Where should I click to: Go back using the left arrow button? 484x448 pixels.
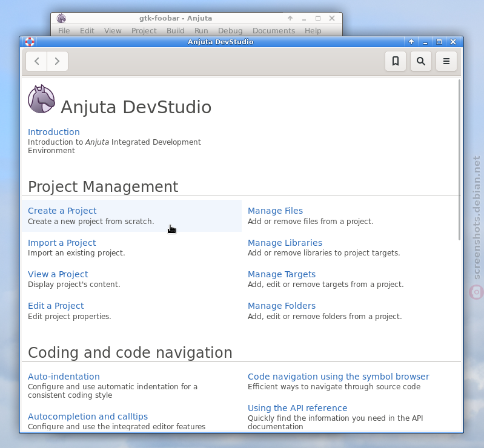pos(36,61)
